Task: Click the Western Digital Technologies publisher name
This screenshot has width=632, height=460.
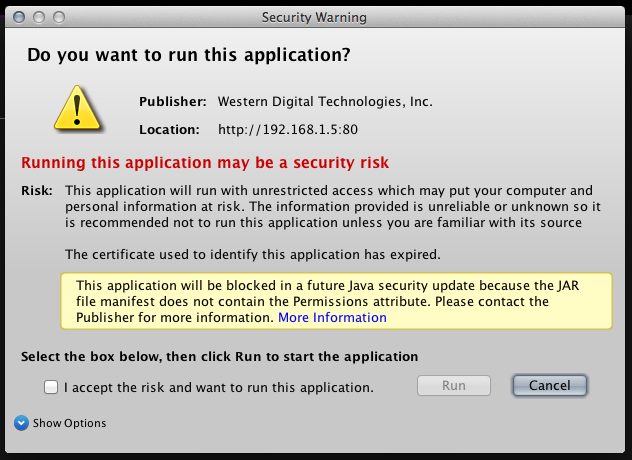Action: click(324, 101)
